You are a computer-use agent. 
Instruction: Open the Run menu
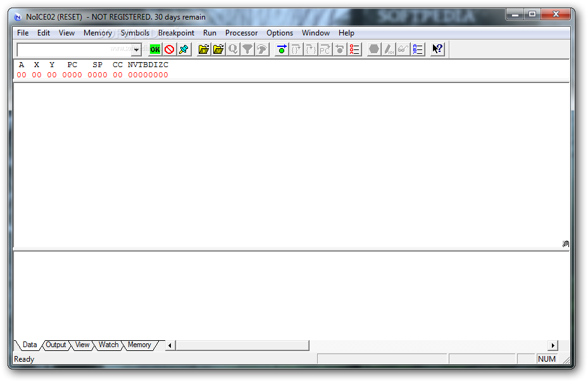210,33
